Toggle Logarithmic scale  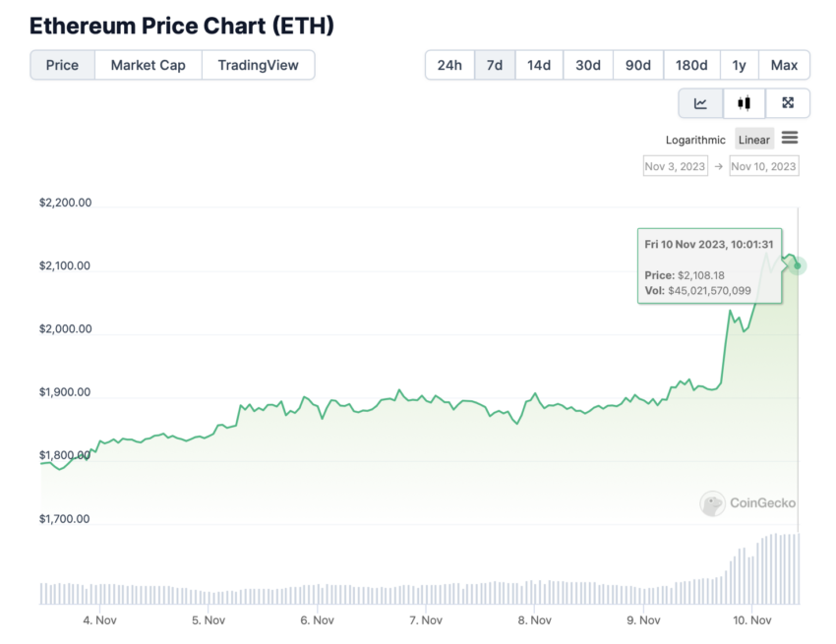695,140
